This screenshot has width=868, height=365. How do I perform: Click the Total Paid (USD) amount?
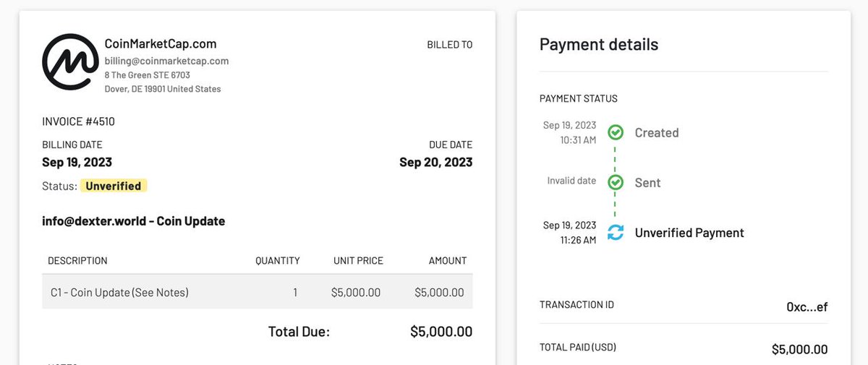799,350
